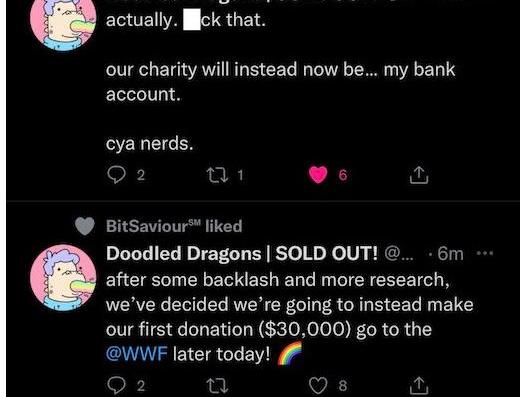The height and width of the screenshot is (397, 528).
Task: Open the top tweet's dragon avatar
Action: click(x=63, y=21)
